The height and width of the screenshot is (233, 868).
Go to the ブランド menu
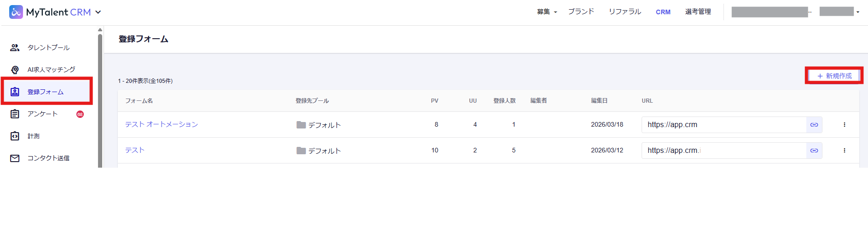[581, 12]
